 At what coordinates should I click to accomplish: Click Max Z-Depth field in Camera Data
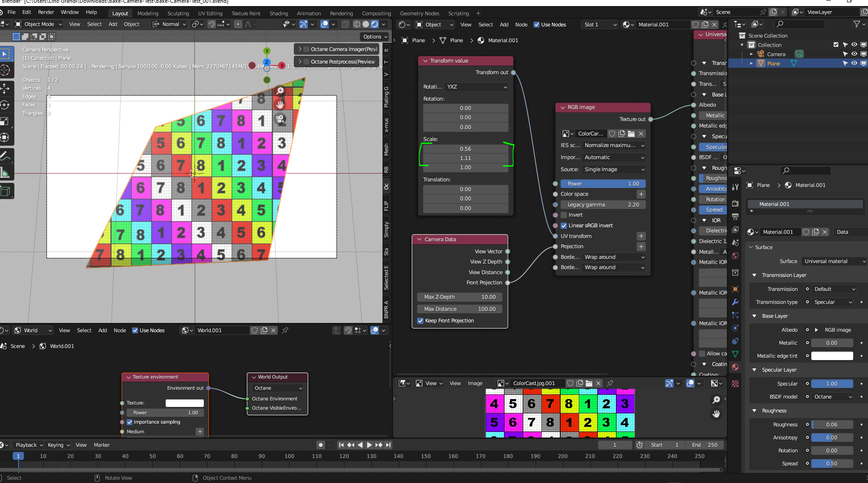coord(460,297)
